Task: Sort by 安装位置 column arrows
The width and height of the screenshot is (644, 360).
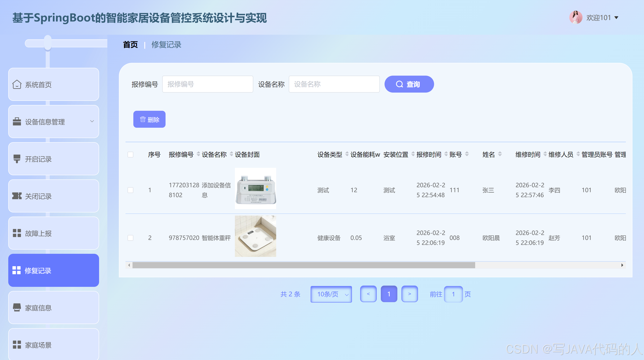Action: pyautogui.click(x=413, y=154)
